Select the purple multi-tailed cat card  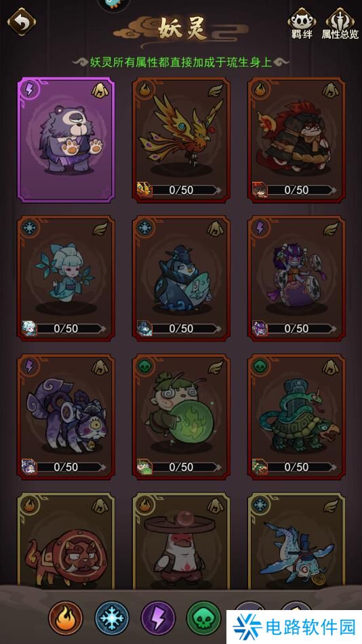coord(66,417)
